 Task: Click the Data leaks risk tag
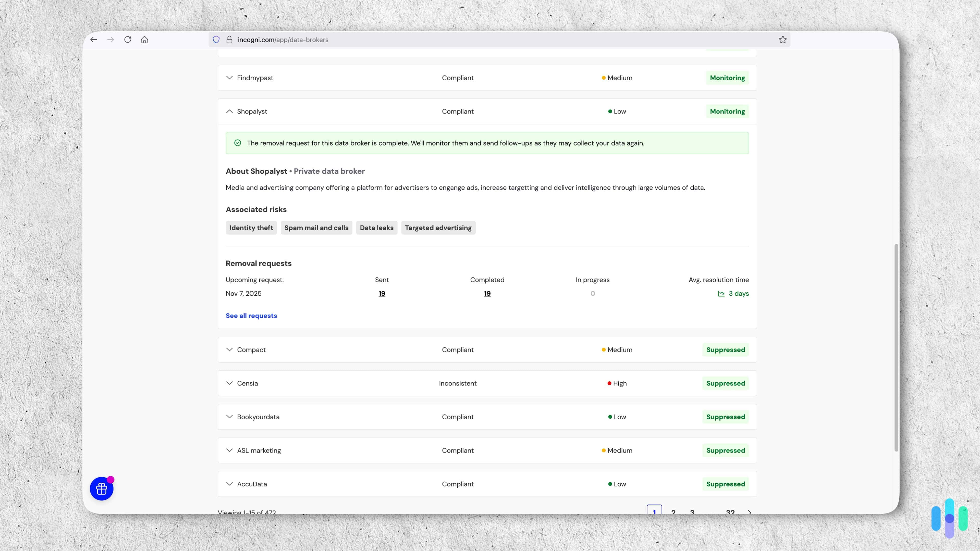(x=377, y=228)
